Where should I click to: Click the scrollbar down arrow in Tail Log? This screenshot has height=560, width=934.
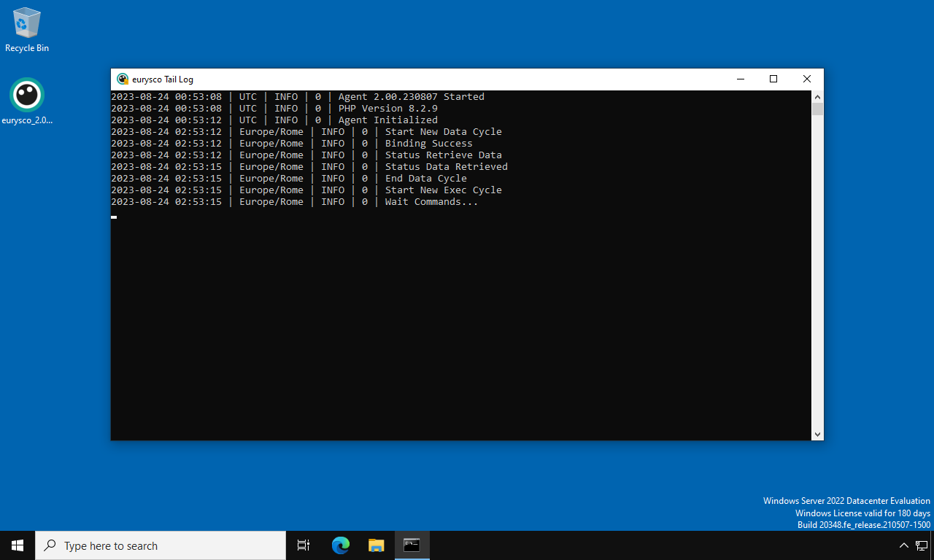(x=817, y=435)
